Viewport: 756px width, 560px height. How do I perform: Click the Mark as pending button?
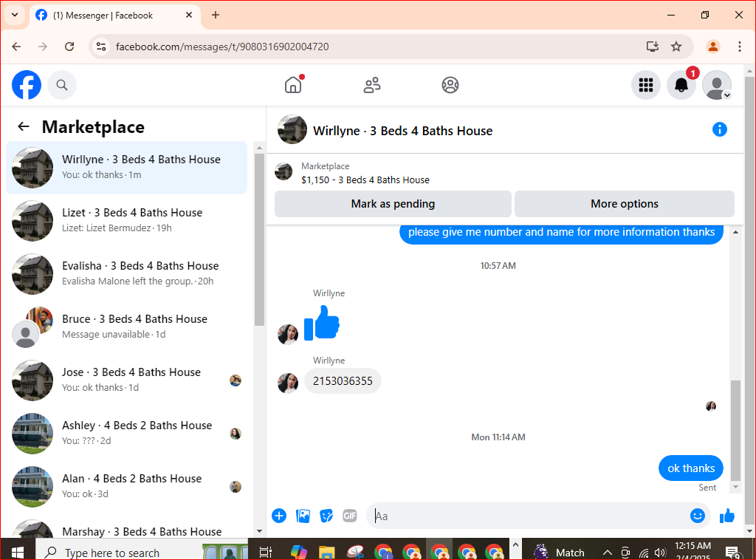[x=393, y=204]
